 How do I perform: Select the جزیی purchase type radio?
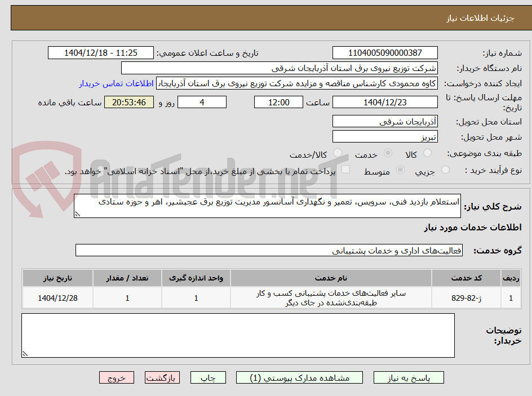pos(445,170)
